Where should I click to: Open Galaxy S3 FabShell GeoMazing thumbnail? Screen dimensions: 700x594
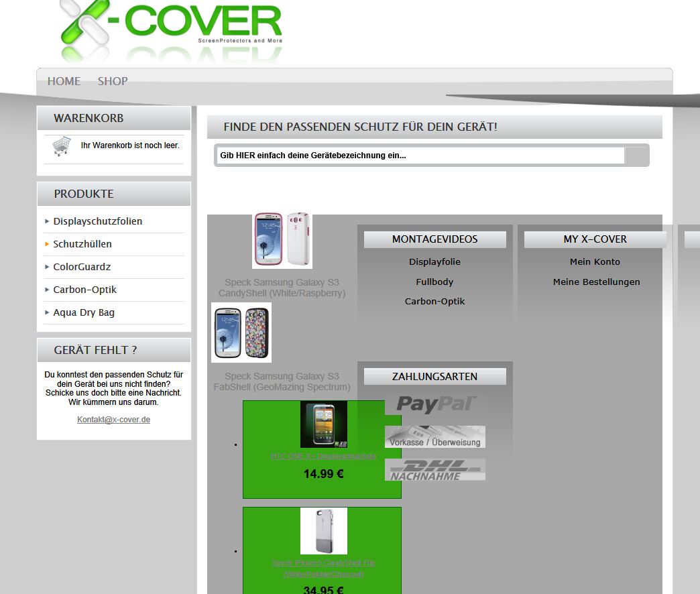[241, 333]
